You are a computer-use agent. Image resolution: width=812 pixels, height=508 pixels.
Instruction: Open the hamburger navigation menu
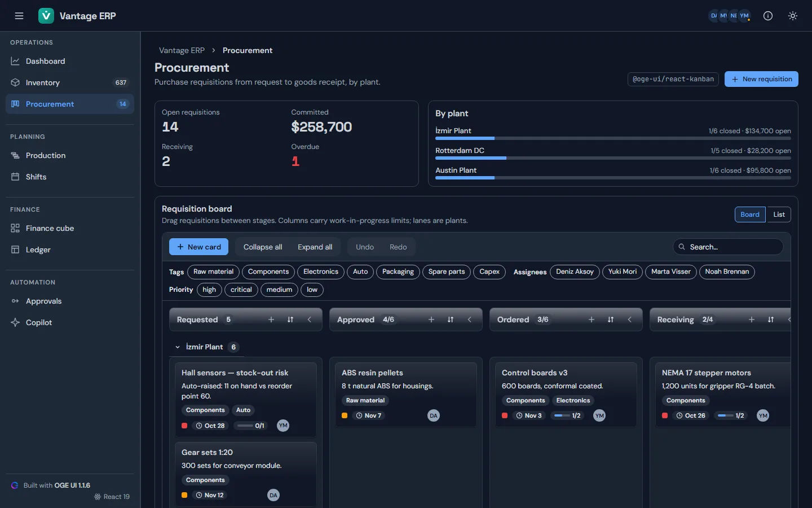click(x=19, y=16)
